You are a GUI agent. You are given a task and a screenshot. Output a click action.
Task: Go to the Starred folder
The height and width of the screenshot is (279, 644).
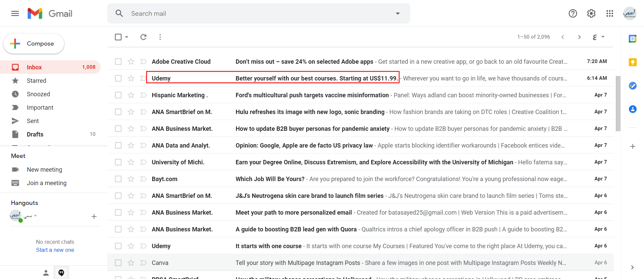36,81
